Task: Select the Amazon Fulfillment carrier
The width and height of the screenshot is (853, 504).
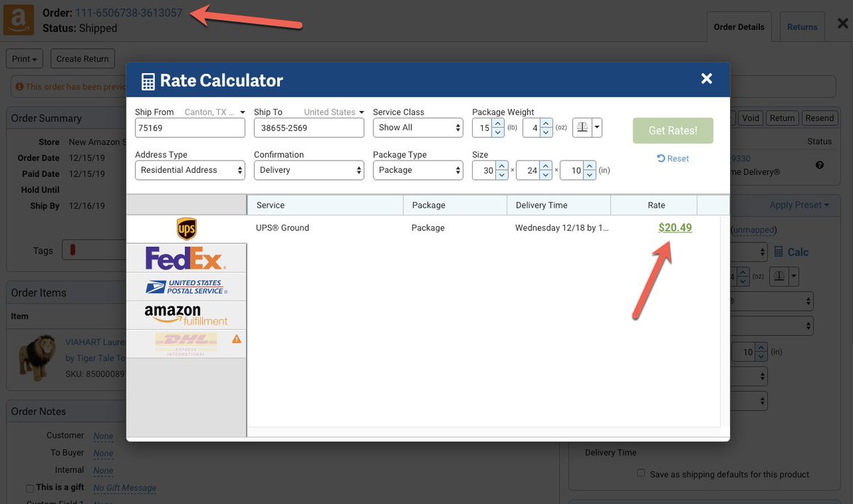Action: (x=186, y=315)
